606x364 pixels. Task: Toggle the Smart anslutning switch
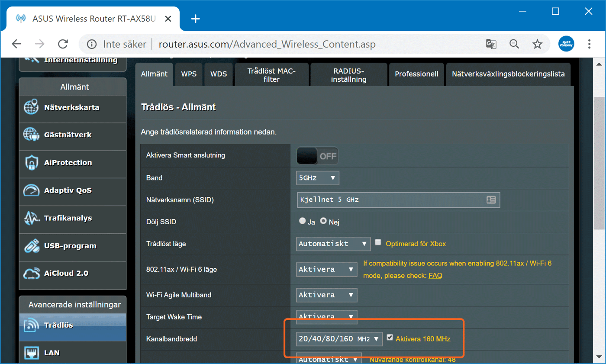(317, 156)
